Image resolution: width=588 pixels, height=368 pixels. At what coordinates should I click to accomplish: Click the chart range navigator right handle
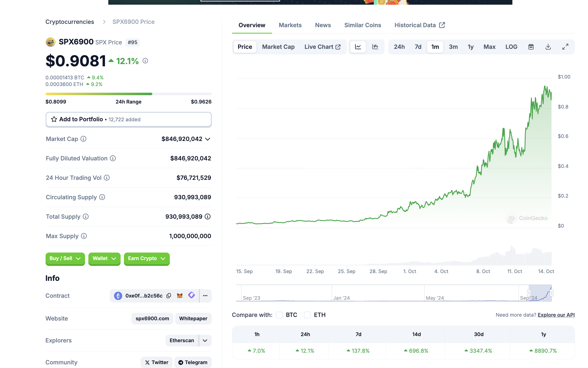tap(552, 293)
